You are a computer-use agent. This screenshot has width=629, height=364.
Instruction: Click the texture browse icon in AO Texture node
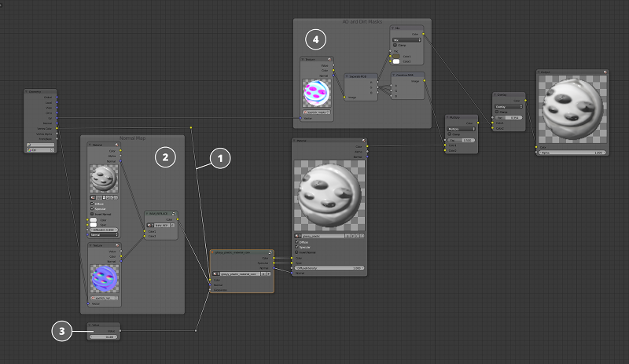point(305,113)
